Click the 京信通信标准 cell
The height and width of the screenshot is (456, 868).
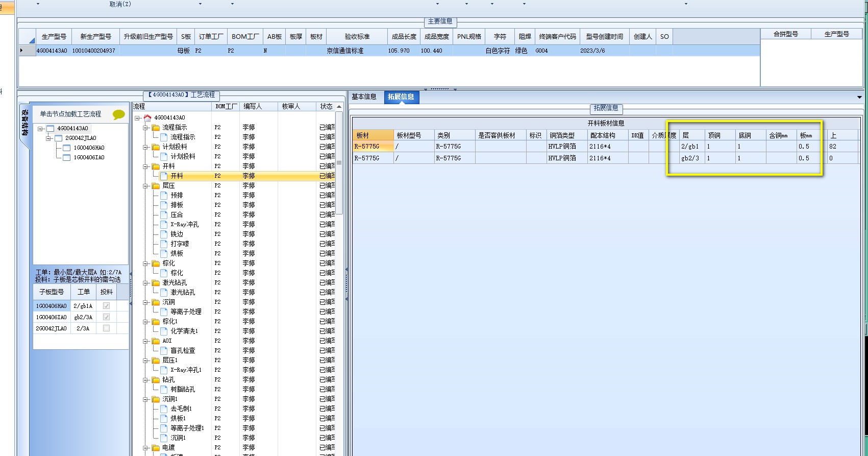pos(357,51)
